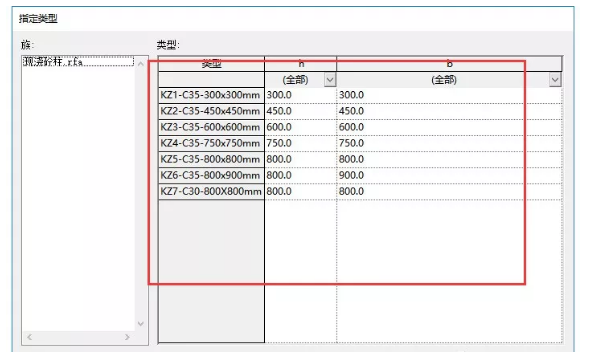Image resolution: width=597 pixels, height=361 pixels.
Task: Click b value 900.0 of KZ6
Action: click(x=449, y=175)
